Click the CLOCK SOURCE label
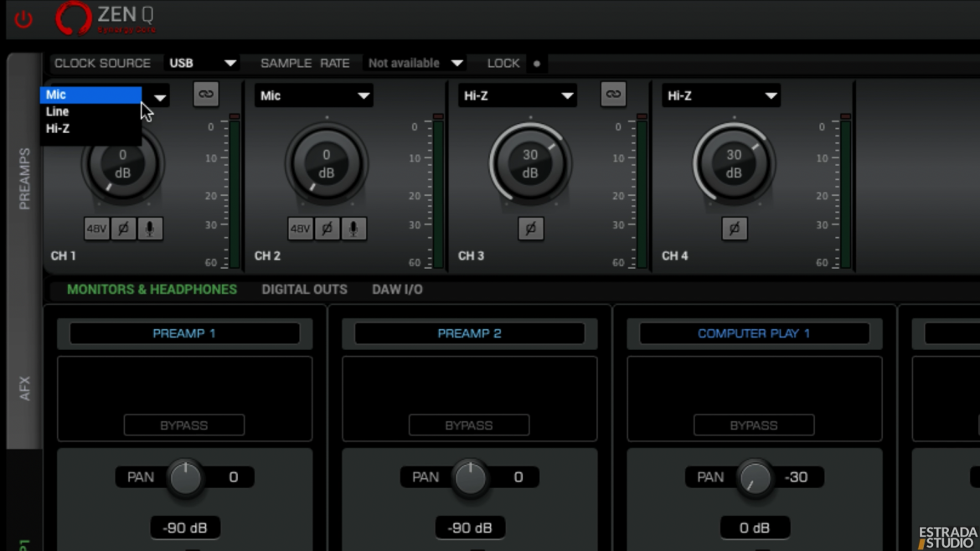This screenshot has width=980, height=551. (x=102, y=63)
